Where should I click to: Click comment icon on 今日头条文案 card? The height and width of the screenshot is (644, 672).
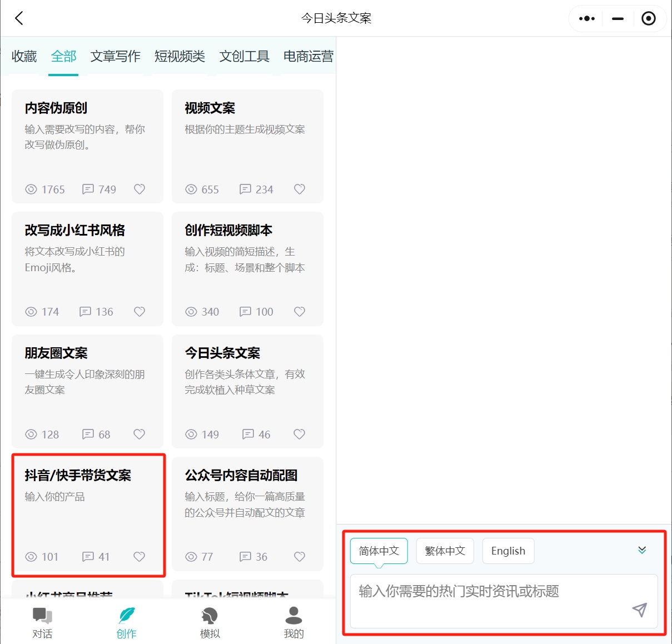[248, 434]
